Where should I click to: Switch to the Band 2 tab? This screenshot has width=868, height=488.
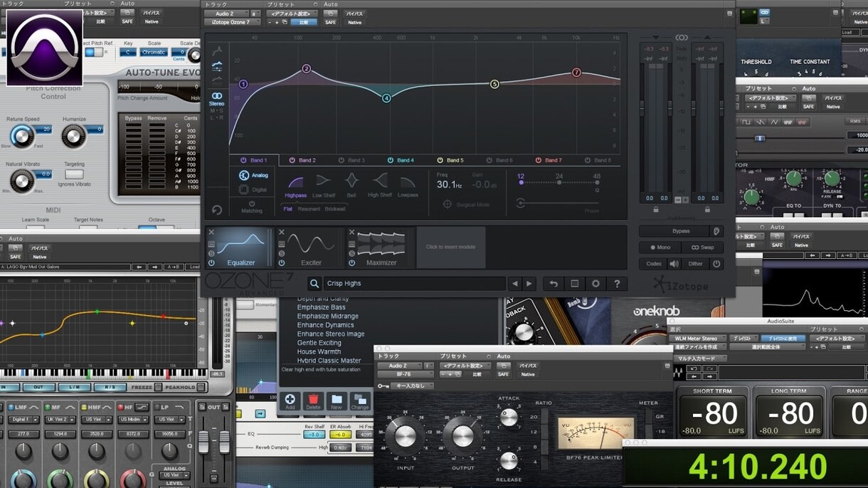point(303,161)
